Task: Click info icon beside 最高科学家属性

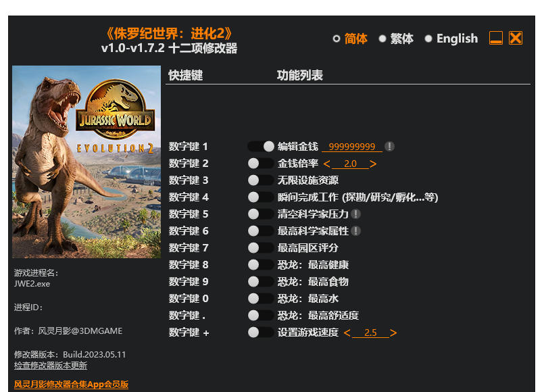Action: [355, 230]
